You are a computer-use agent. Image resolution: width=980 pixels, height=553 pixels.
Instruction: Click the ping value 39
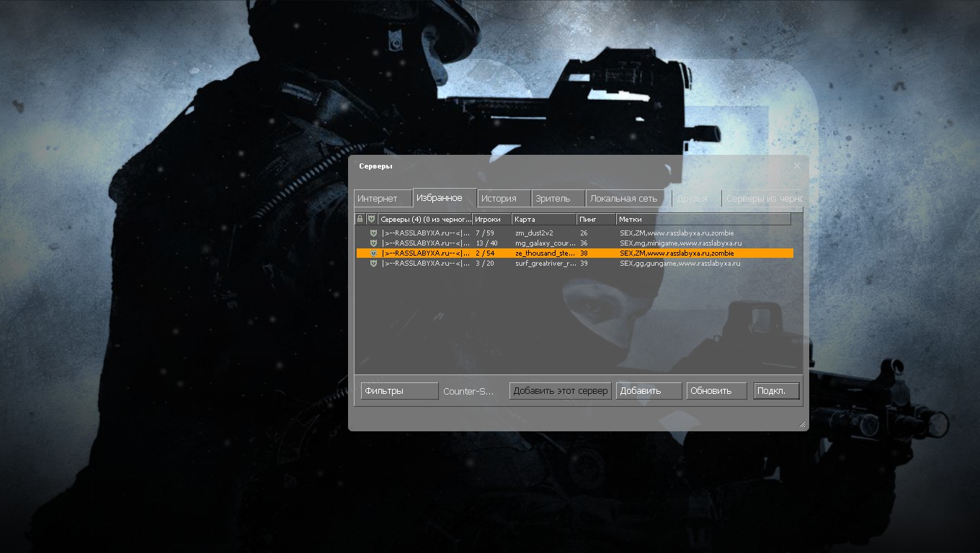click(x=584, y=264)
